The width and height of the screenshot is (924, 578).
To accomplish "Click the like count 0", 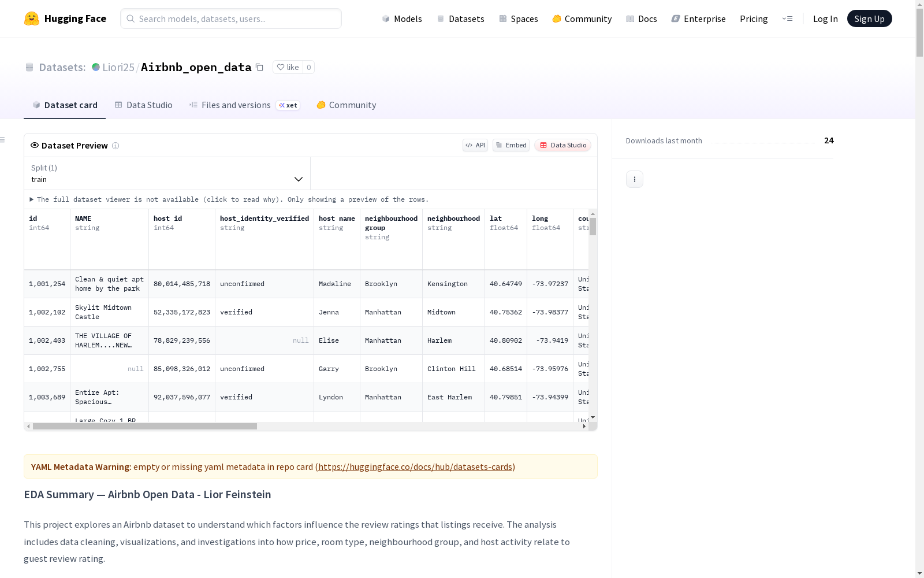I will tap(309, 67).
